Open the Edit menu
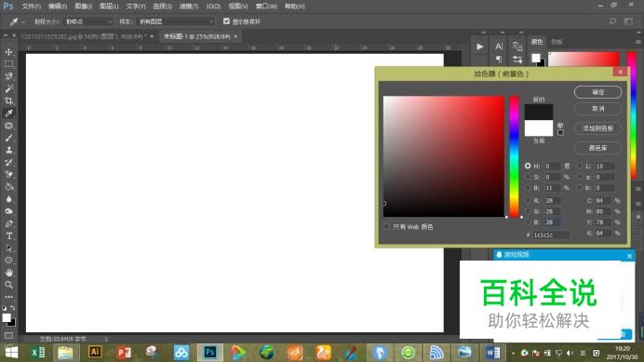 coord(58,7)
